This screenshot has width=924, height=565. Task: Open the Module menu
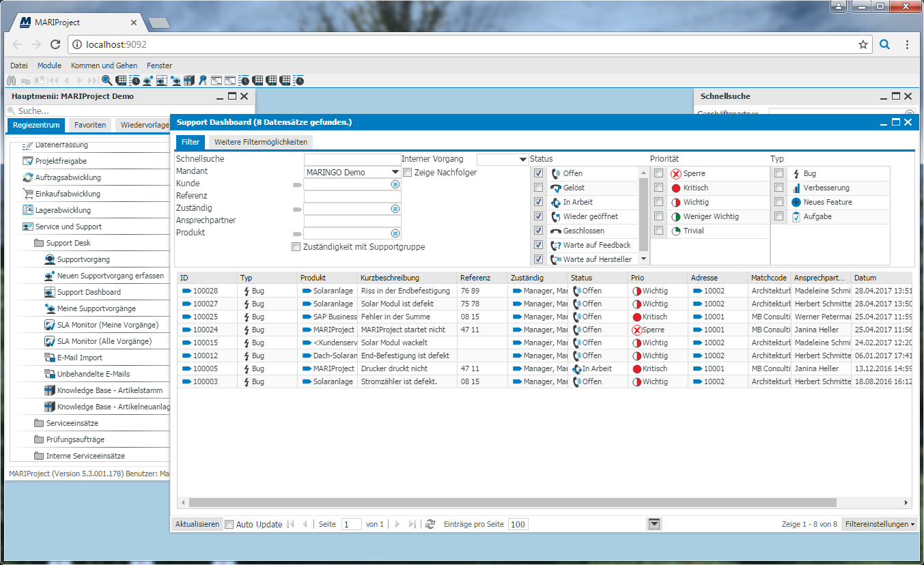click(x=49, y=66)
